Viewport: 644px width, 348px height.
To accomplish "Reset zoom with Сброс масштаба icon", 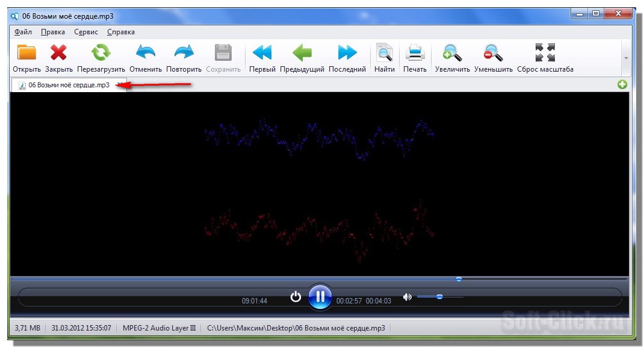I will [x=545, y=53].
